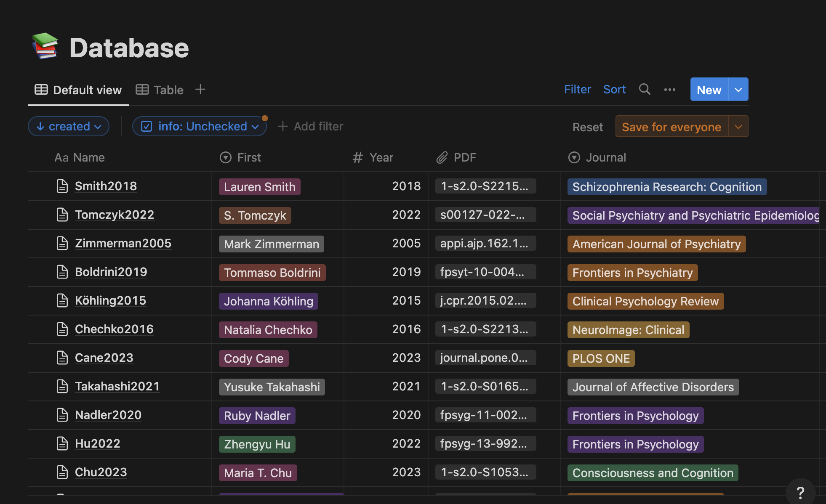Click Reset to clear view changes
826x504 pixels.
[587, 127]
